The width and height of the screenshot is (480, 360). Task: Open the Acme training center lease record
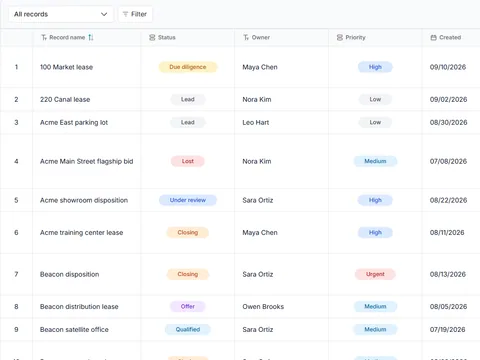pos(81,233)
